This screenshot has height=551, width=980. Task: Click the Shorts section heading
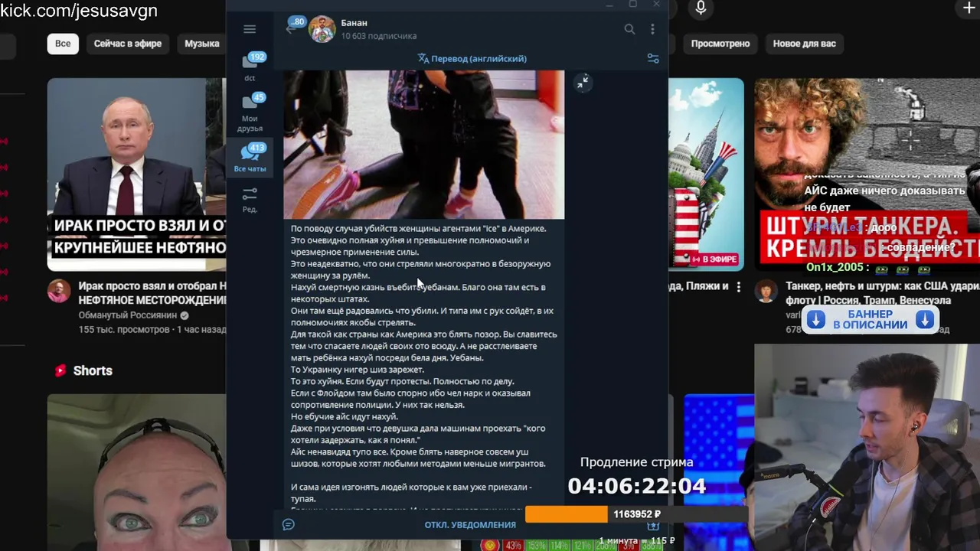[93, 370]
